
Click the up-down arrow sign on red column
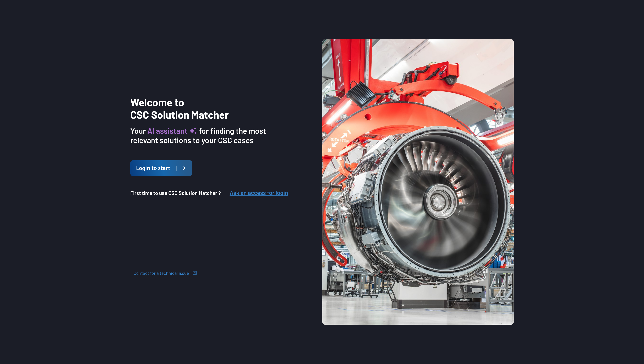coord(339,70)
